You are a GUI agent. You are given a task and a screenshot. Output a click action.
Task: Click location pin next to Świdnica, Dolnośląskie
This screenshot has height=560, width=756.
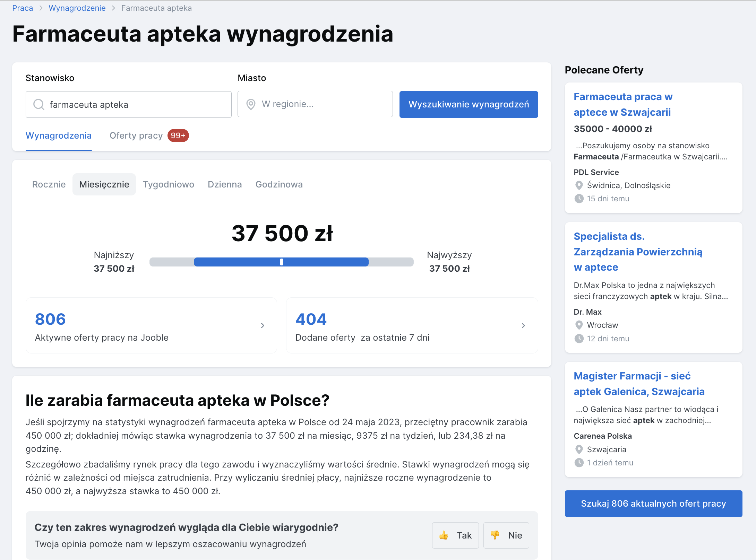579,185
